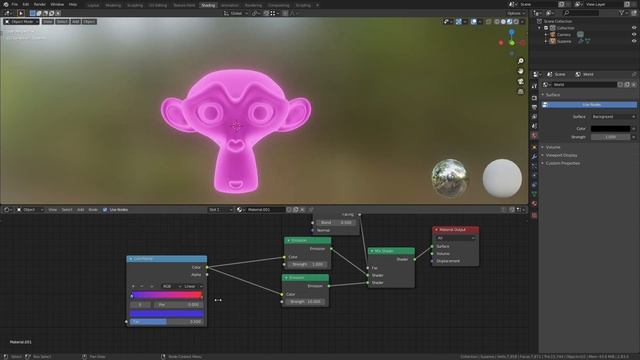Open the Slot 1 material slot dropdown
The width and height of the screenshot is (640, 360).
point(220,210)
